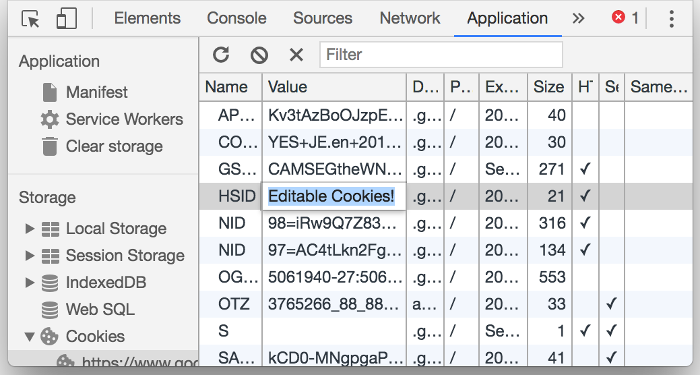Delete the selected cookie with the X icon
700x375 pixels.
(296, 55)
